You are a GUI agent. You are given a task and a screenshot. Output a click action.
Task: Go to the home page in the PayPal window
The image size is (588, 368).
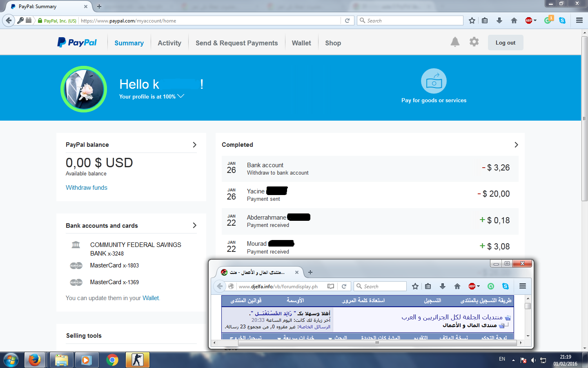(x=514, y=20)
